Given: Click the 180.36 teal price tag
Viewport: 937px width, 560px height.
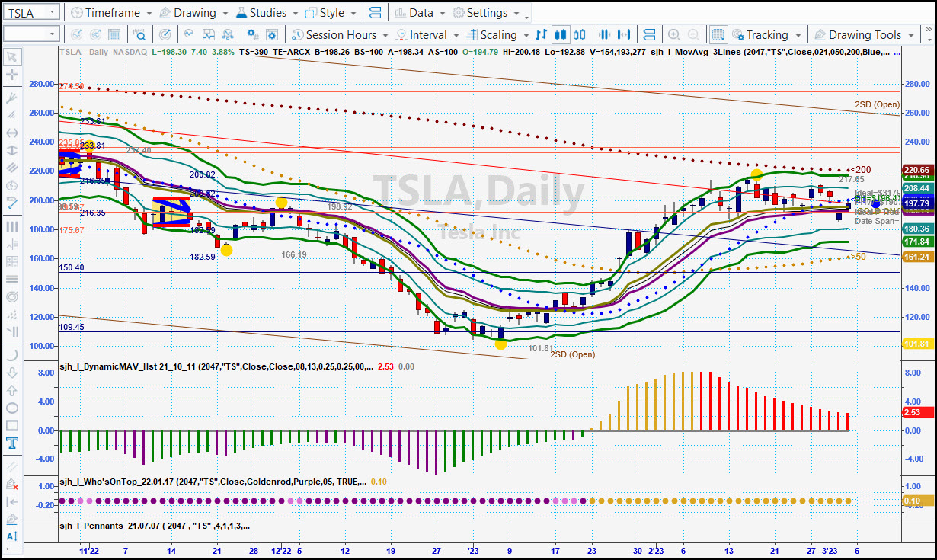Looking at the screenshot, I should [x=916, y=229].
